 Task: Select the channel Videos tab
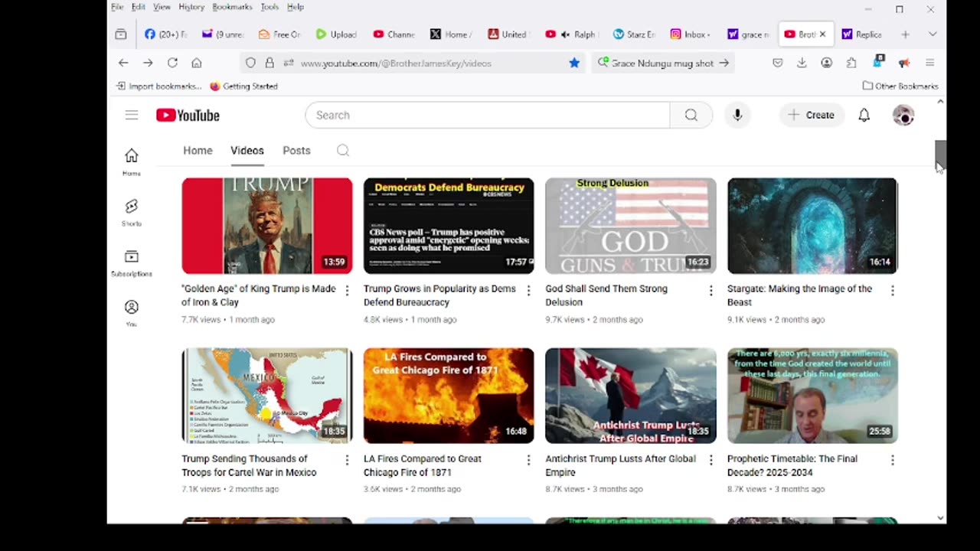pyautogui.click(x=247, y=151)
